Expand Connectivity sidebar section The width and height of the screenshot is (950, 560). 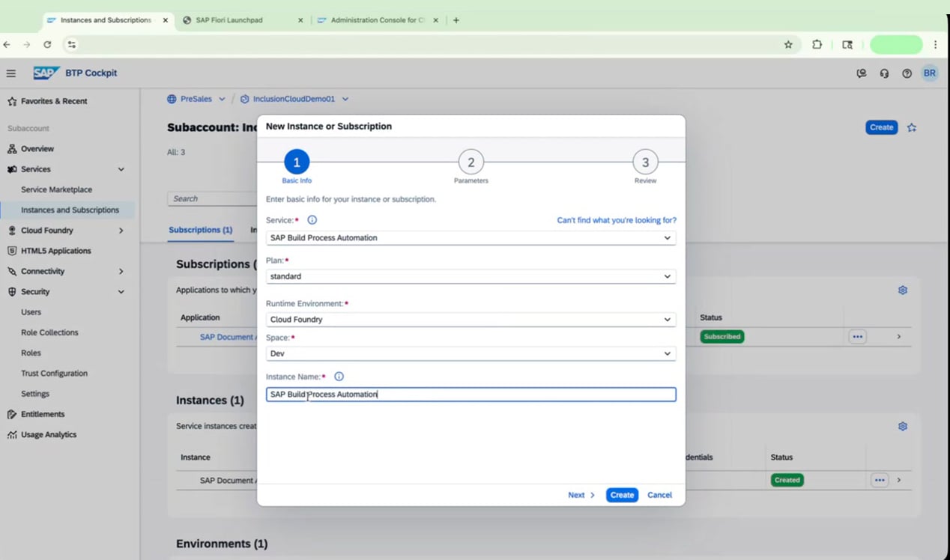coord(121,272)
